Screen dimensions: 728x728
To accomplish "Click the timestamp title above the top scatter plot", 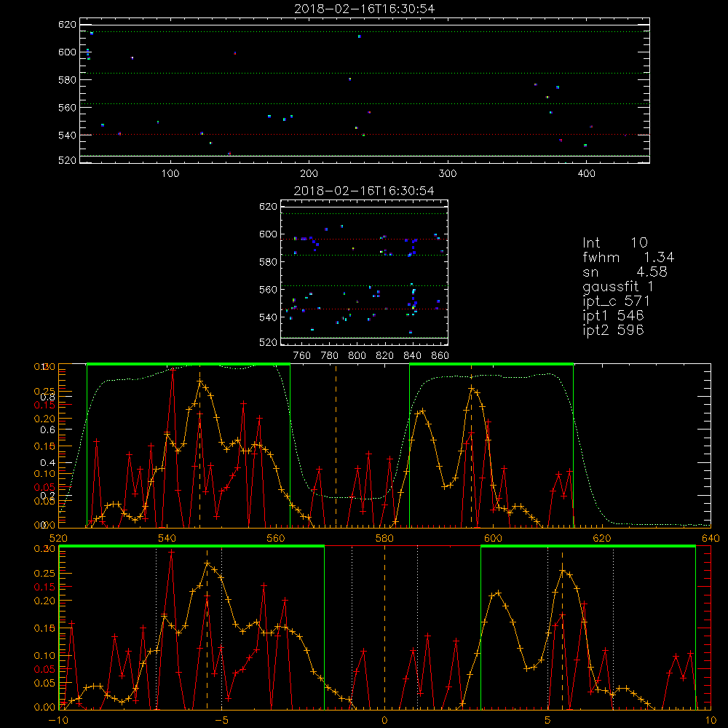I will click(365, 9).
